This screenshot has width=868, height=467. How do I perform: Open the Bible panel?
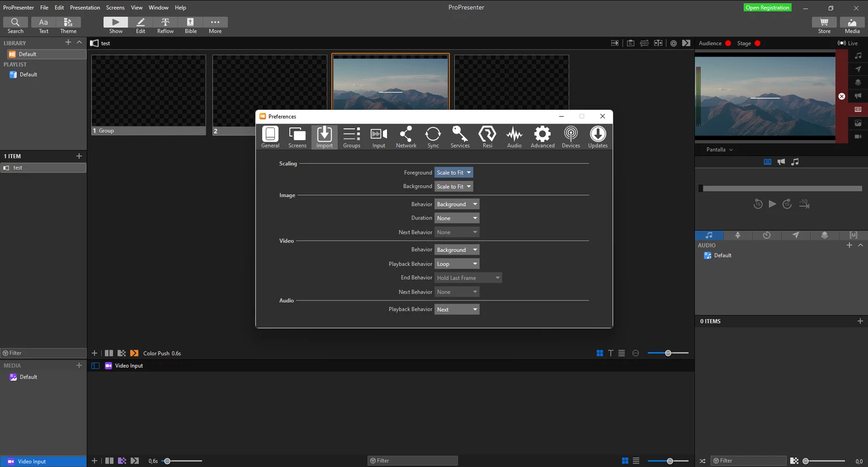coord(191,25)
